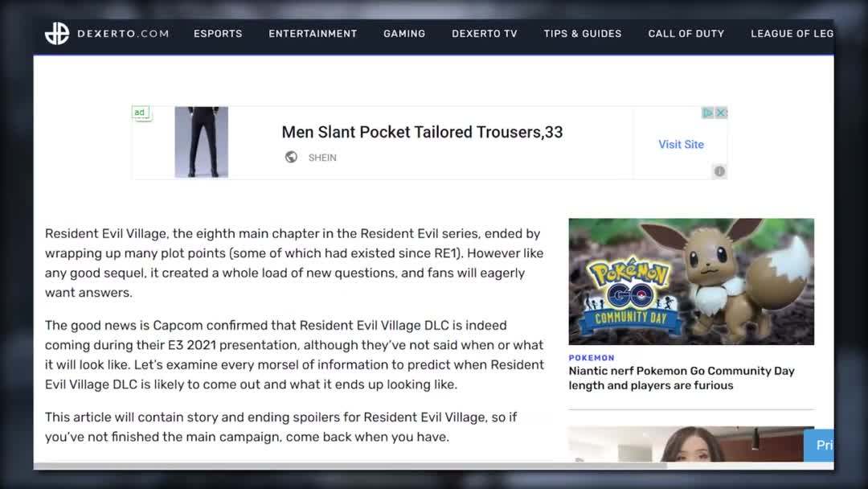This screenshot has width=868, height=489.
Task: Click the POKEMON category tag
Action: pyautogui.click(x=592, y=358)
